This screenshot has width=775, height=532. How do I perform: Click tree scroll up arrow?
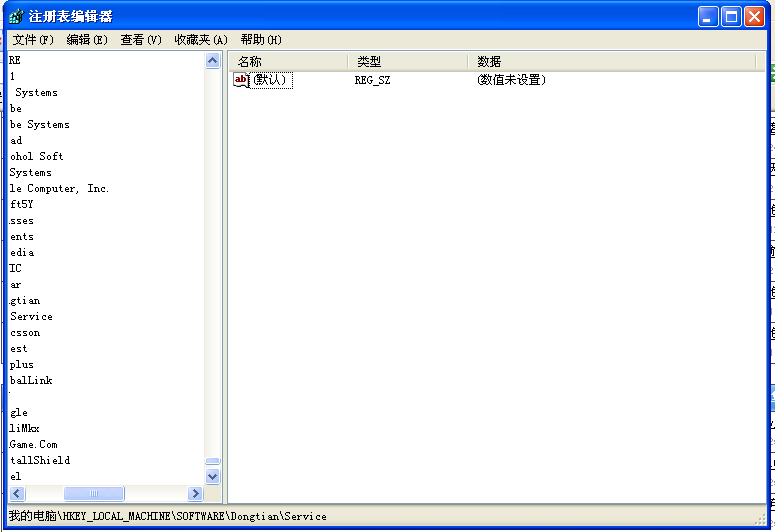(213, 61)
